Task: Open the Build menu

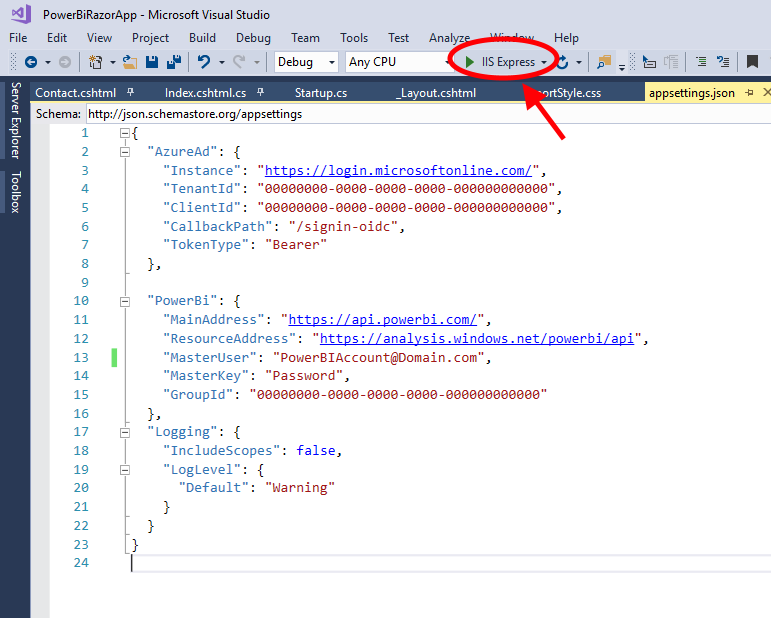Action: point(202,38)
